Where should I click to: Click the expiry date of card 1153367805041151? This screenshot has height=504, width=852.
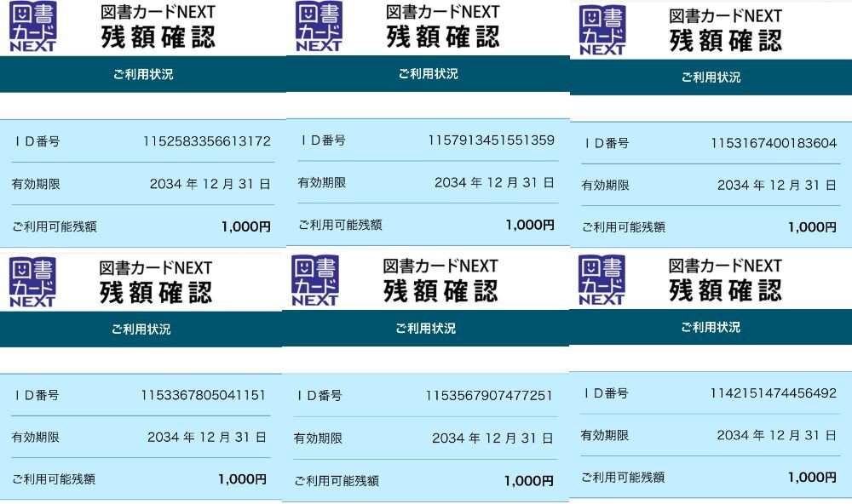tap(207, 438)
